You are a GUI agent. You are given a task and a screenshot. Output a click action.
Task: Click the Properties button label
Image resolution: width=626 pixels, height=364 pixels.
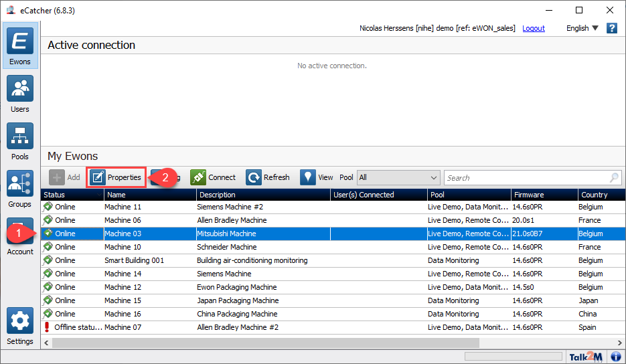tap(124, 177)
